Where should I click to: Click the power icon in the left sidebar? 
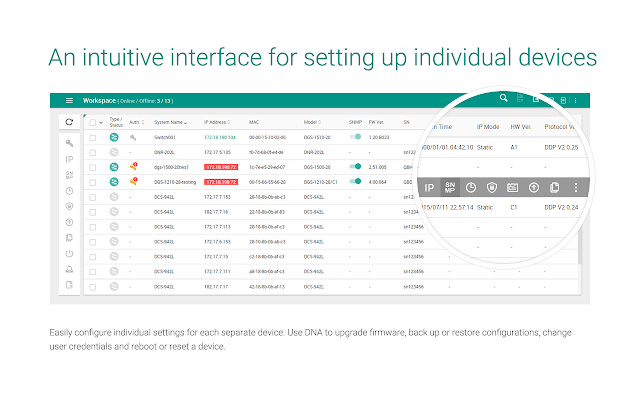69,254
